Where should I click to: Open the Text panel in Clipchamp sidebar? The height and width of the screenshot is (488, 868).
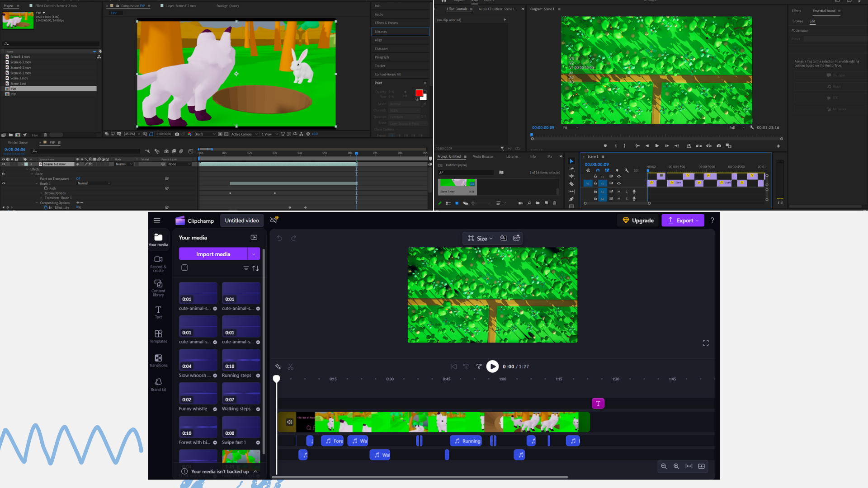pos(158,312)
